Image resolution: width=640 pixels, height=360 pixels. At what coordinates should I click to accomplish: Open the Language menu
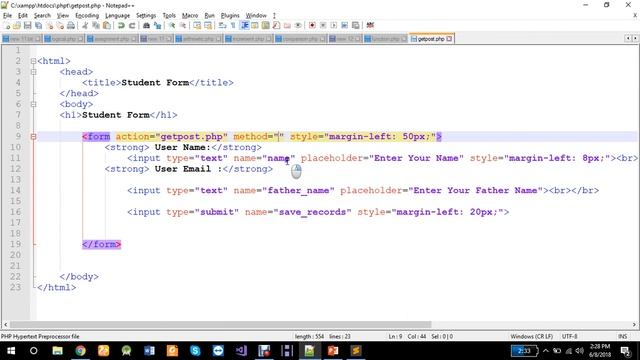[117, 16]
